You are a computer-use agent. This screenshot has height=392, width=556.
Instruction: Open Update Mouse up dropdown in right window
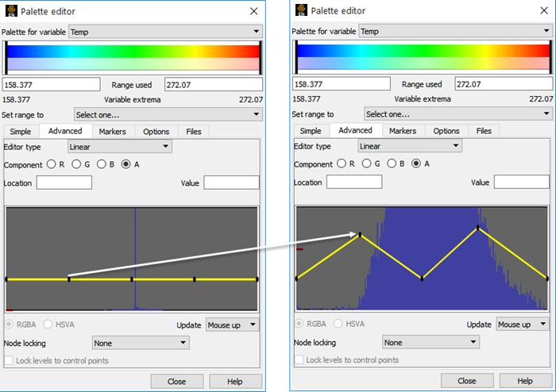click(523, 324)
